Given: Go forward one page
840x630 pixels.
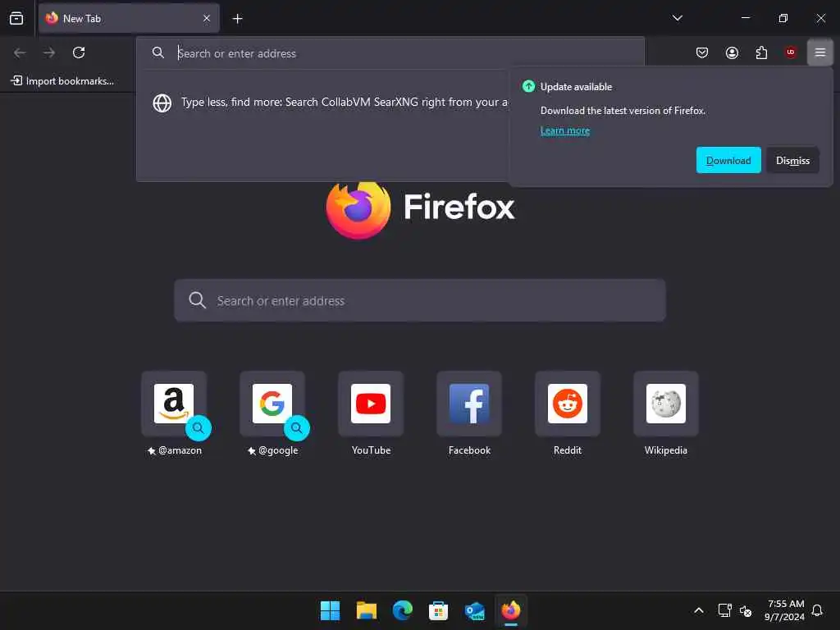Looking at the screenshot, I should pyautogui.click(x=49, y=52).
